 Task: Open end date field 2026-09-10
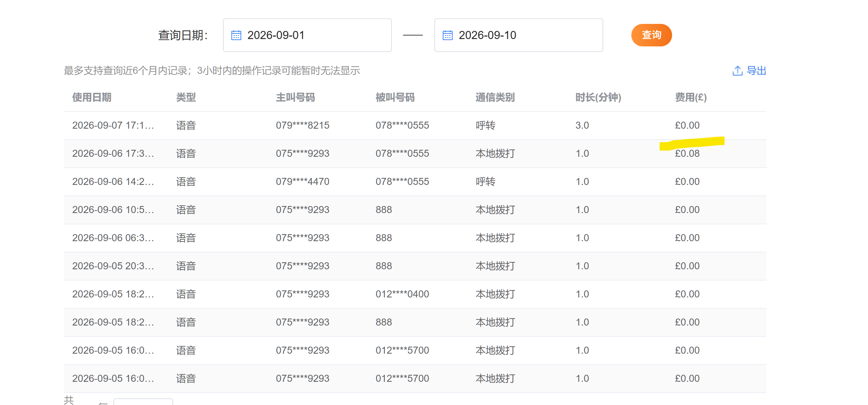tap(519, 35)
